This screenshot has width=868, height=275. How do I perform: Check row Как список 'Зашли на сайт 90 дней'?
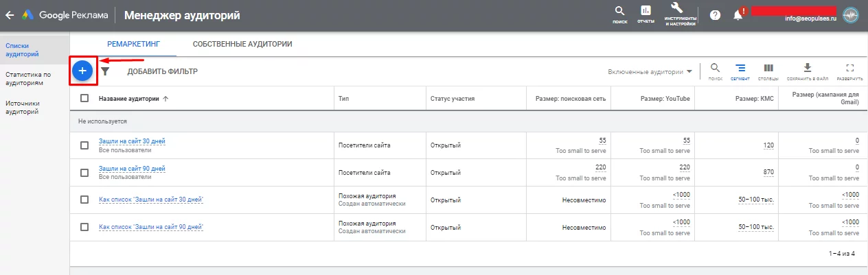coord(84,227)
